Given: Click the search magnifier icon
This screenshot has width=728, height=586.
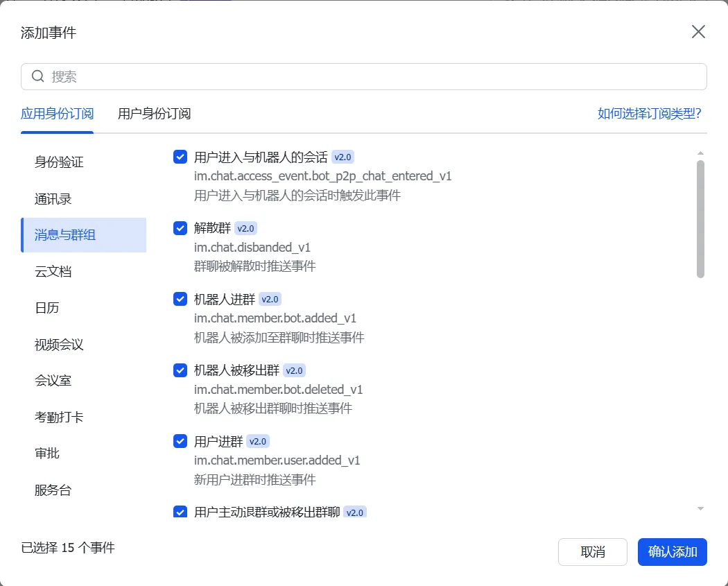Looking at the screenshot, I should tap(37, 76).
